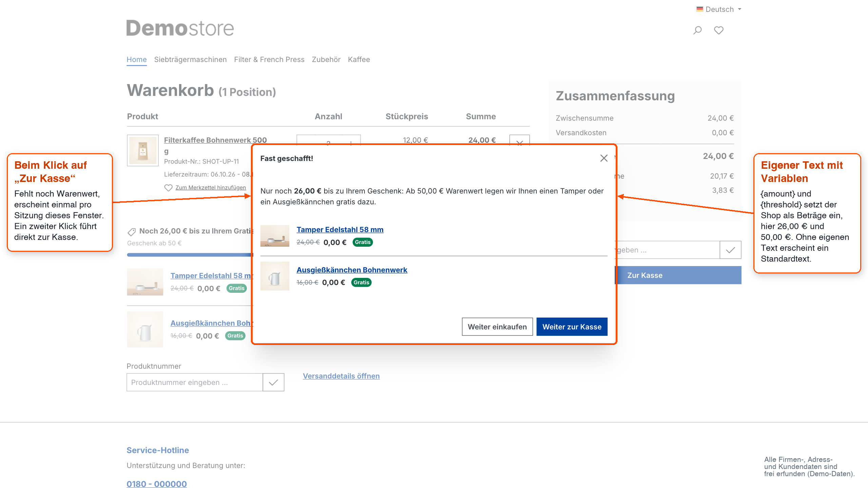
Task: Open Kaffee category
Action: (359, 60)
